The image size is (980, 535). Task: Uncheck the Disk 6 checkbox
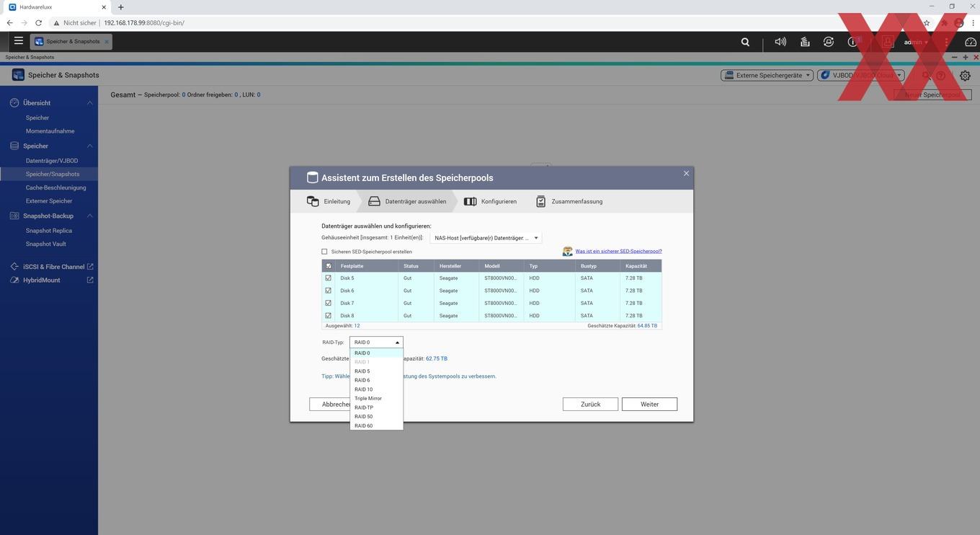coord(329,291)
